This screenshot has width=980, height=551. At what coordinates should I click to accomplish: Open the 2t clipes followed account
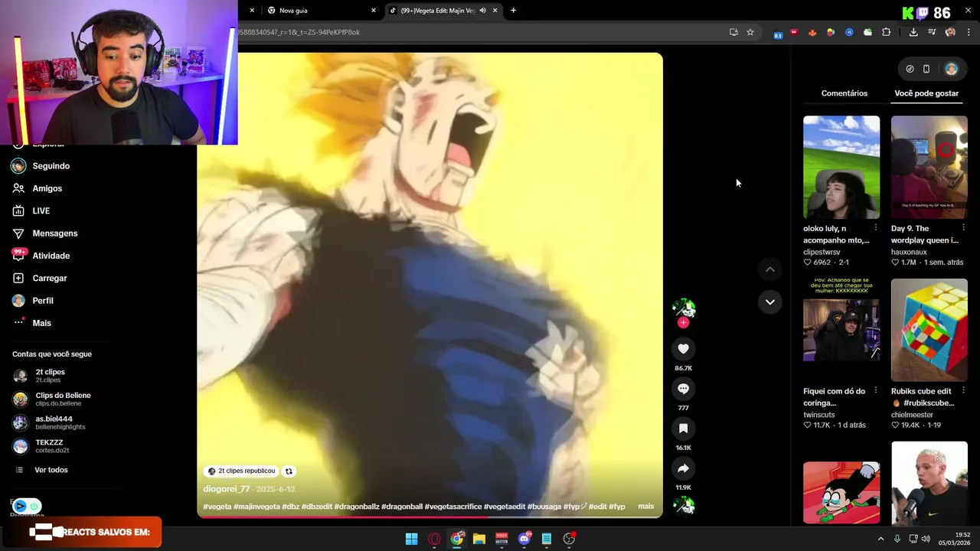[51, 375]
